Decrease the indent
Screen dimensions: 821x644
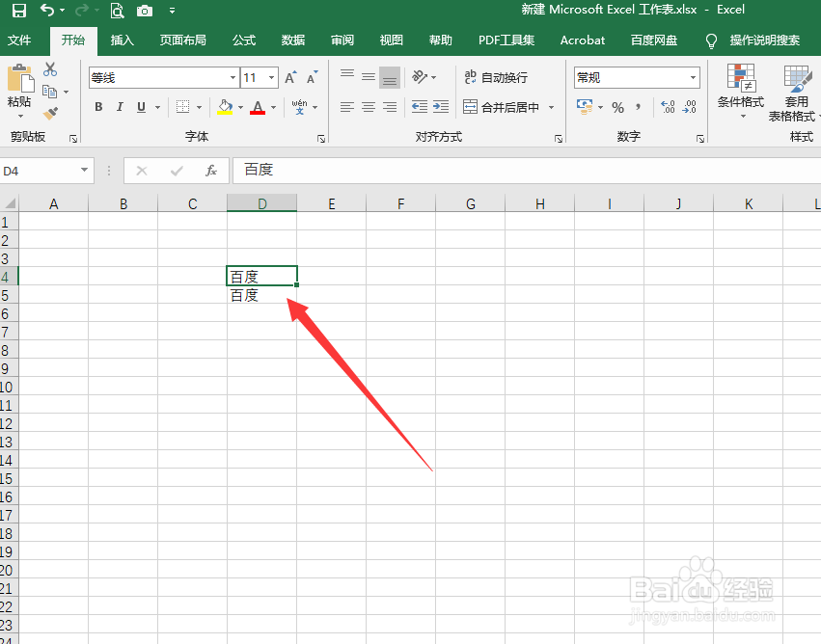click(x=420, y=107)
